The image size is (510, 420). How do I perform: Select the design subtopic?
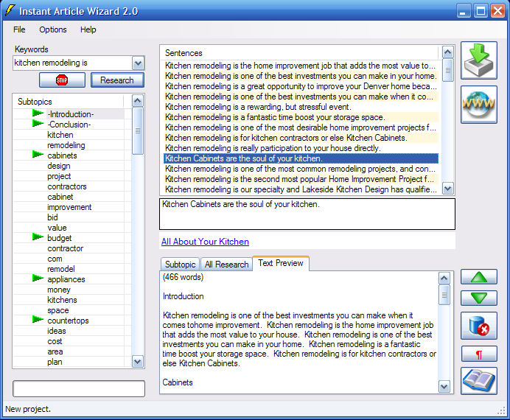pyautogui.click(x=59, y=166)
